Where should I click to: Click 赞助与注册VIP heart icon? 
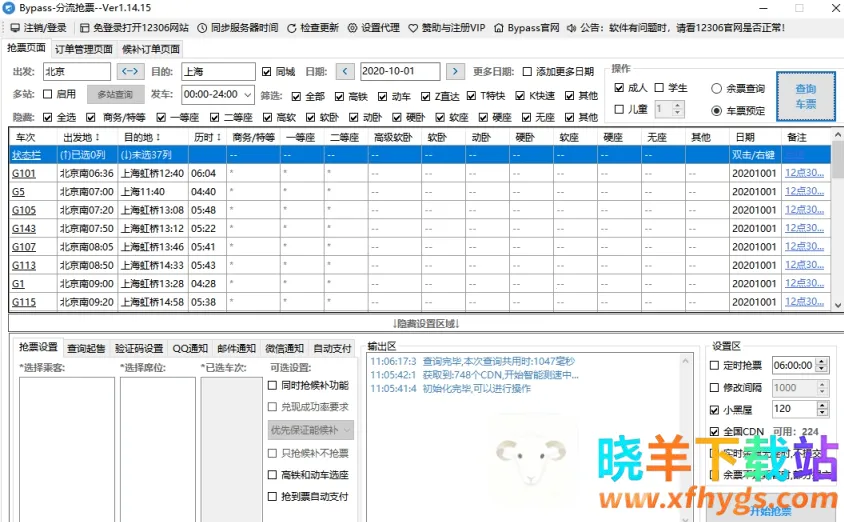point(413,28)
